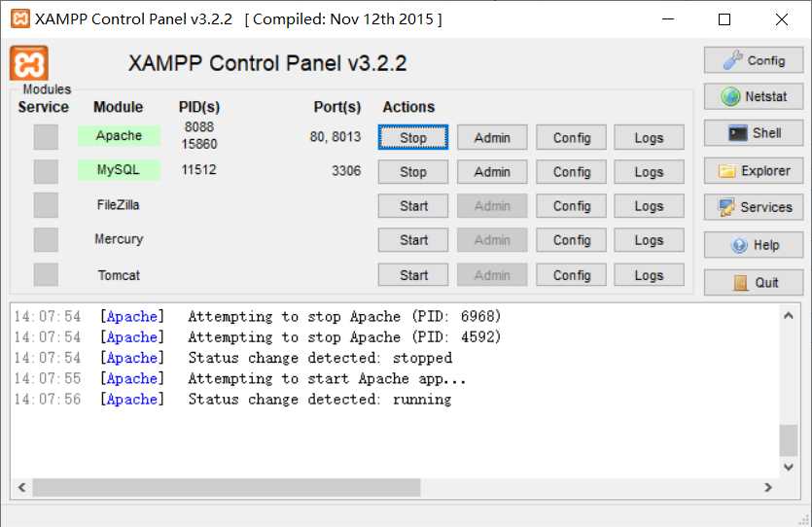Click MySQL port 3306 value
Screen dimensions: 812x527
point(346,171)
